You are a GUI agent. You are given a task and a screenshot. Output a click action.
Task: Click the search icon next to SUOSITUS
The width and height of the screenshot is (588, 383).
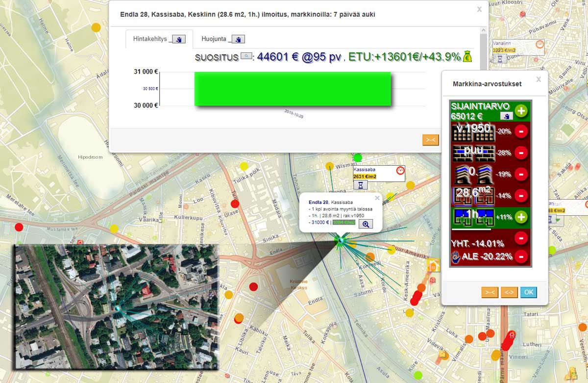click(x=246, y=57)
